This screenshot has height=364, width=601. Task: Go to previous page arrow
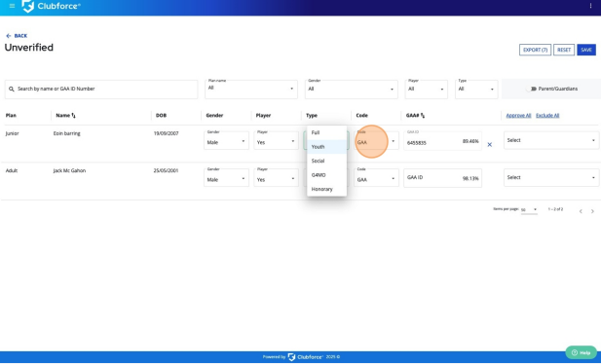[581, 211]
